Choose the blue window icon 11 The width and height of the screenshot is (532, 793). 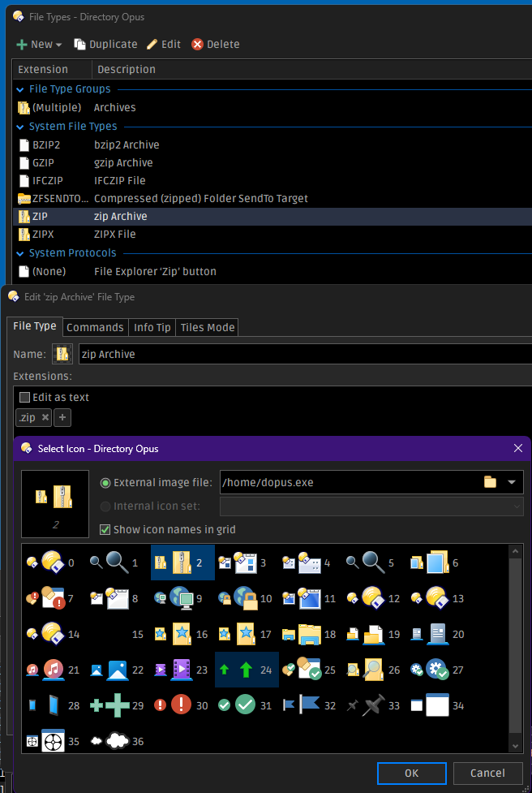(309, 598)
